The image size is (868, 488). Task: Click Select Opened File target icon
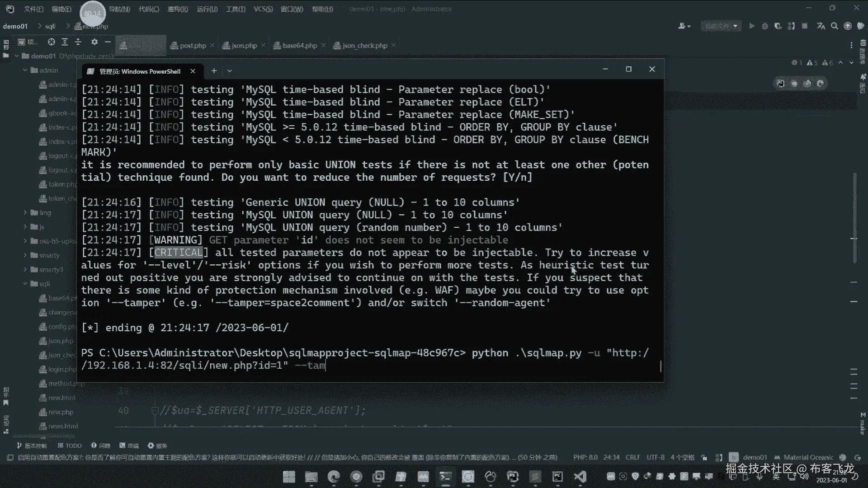(x=52, y=42)
